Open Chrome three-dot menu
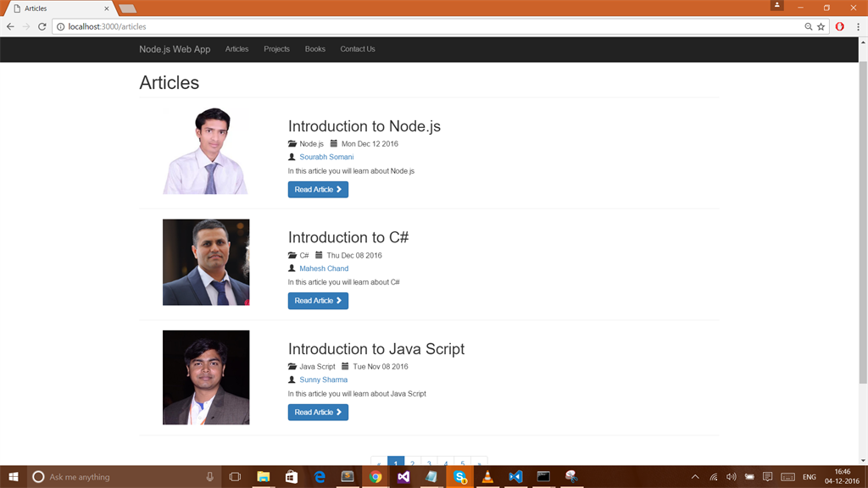 (858, 26)
